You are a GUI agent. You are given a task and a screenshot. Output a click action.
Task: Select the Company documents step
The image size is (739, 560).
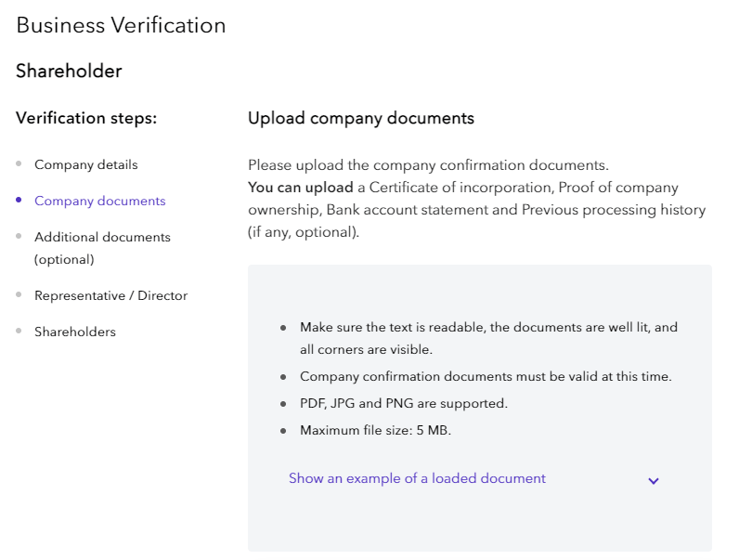pos(99,201)
